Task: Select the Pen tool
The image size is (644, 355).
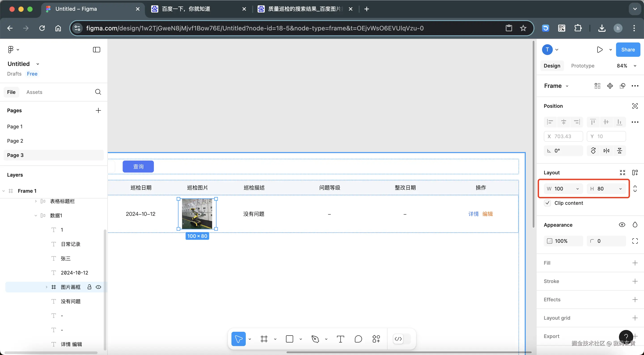Action: pyautogui.click(x=315, y=339)
